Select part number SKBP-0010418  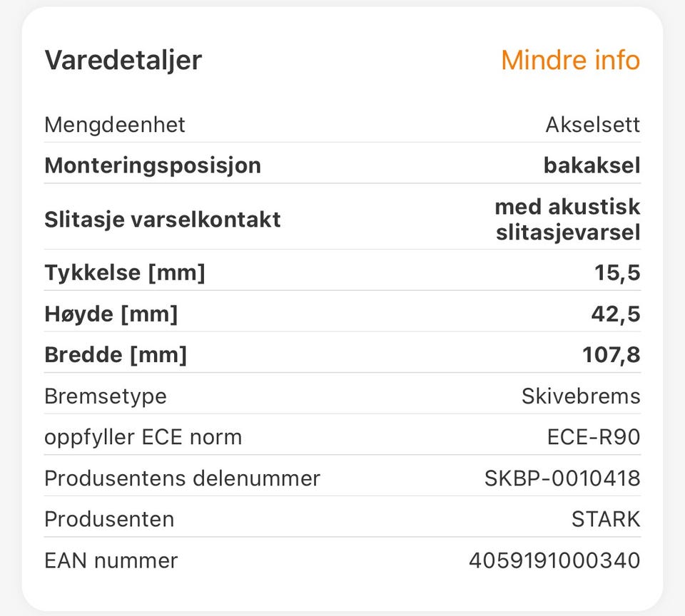(x=562, y=478)
